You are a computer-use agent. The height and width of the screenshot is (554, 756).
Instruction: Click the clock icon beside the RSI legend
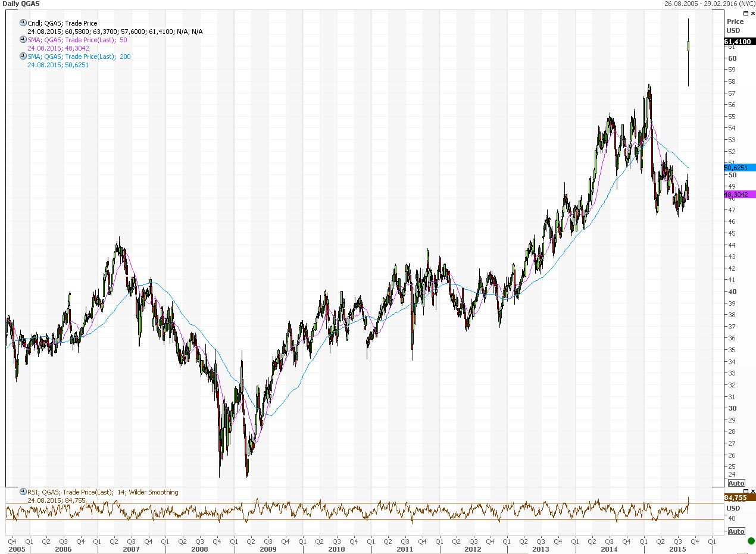pyautogui.click(x=23, y=492)
